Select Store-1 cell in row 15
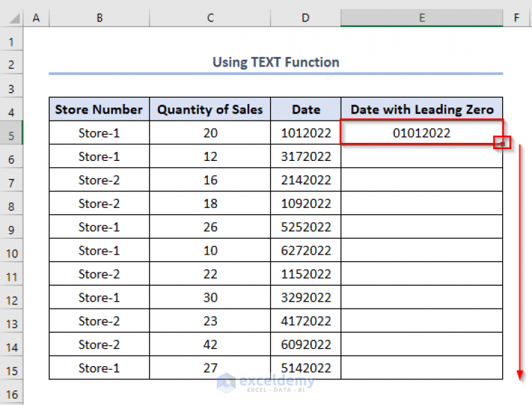The image size is (532, 405). [99, 368]
